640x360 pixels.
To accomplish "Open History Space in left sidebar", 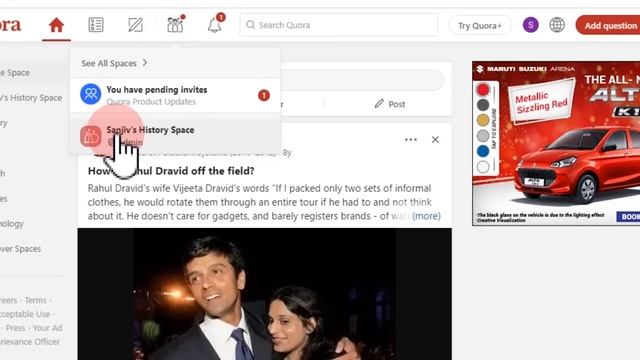I will point(31,98).
